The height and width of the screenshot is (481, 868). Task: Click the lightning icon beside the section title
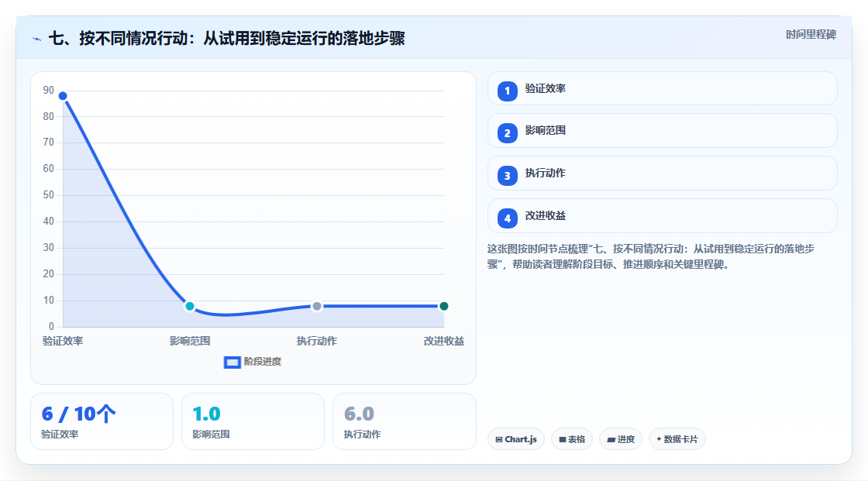pyautogui.click(x=37, y=39)
